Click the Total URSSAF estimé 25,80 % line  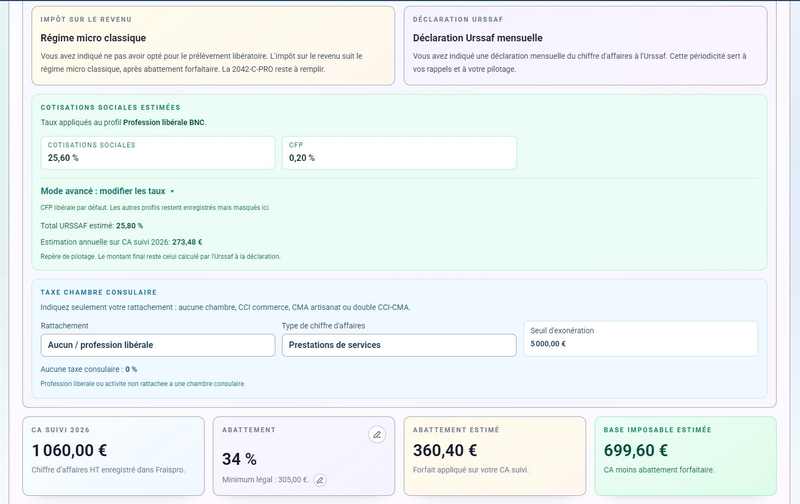tap(92, 225)
